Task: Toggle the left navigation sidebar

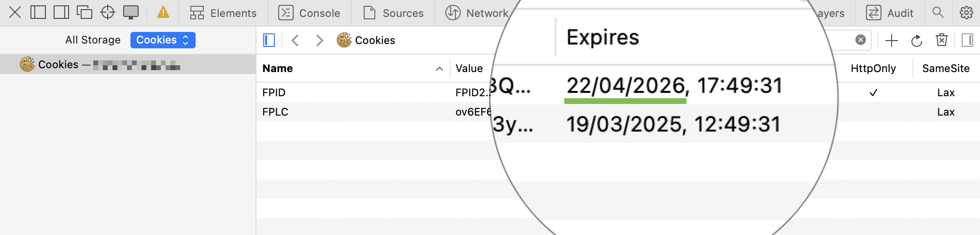Action: pos(269,41)
